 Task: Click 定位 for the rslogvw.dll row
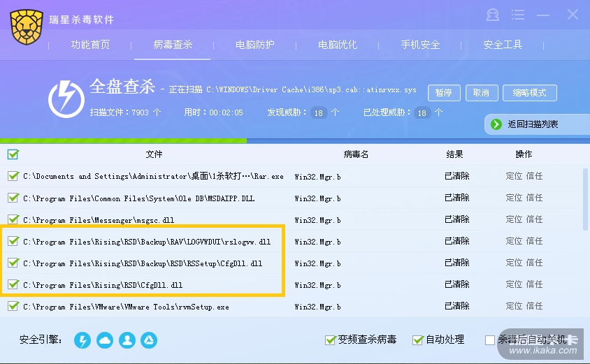(x=514, y=241)
